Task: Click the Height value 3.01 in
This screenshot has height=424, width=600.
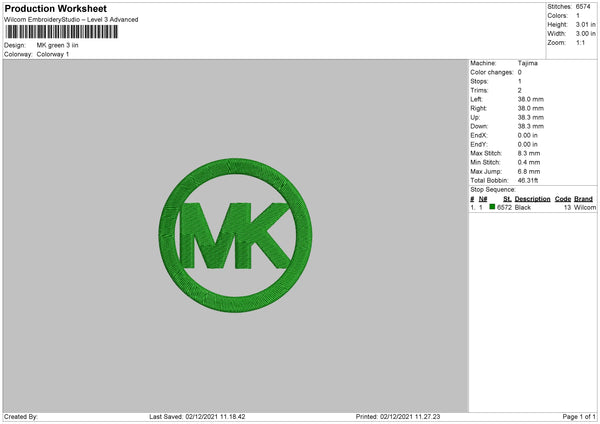Action: pyautogui.click(x=585, y=24)
